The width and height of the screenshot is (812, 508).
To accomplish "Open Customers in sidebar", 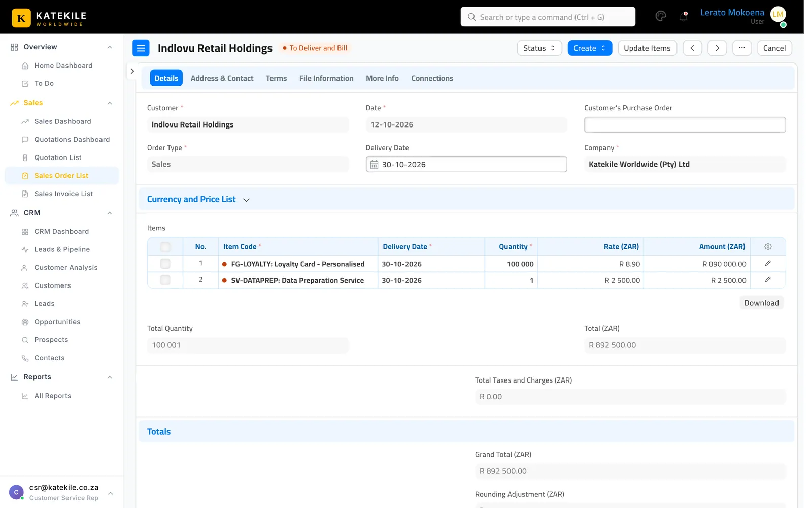I will 52,286.
